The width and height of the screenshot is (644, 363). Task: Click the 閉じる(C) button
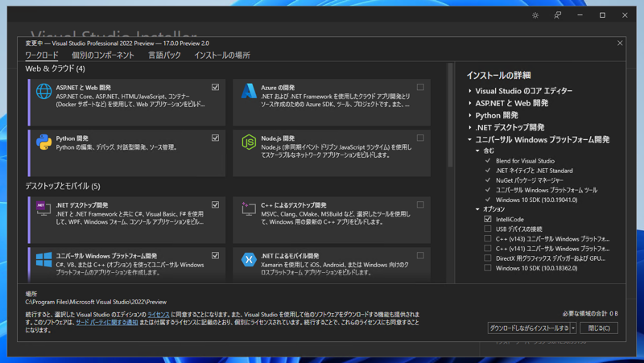(600, 328)
